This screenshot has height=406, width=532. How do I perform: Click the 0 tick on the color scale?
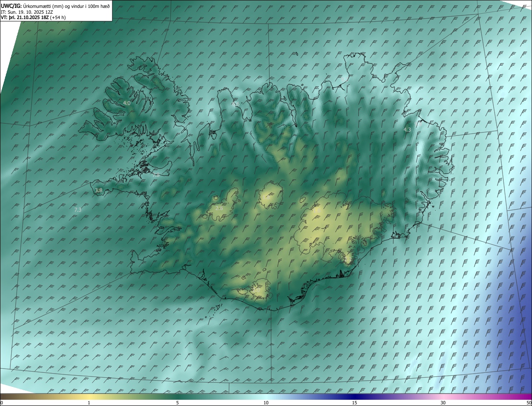pos(1,403)
